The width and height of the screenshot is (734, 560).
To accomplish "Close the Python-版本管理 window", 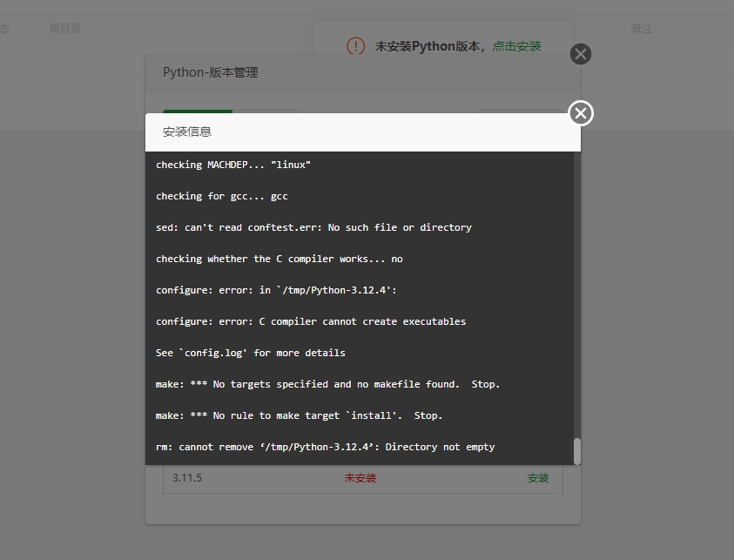I will point(581,54).
